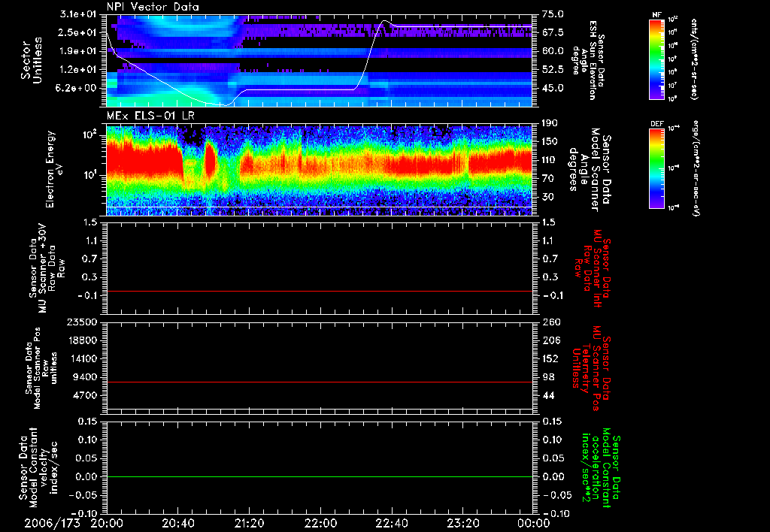Select the "Sector Unitless" axis label

point(32,61)
